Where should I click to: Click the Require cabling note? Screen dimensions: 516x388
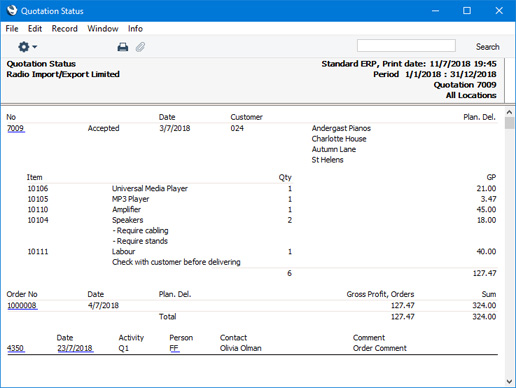[140, 231]
